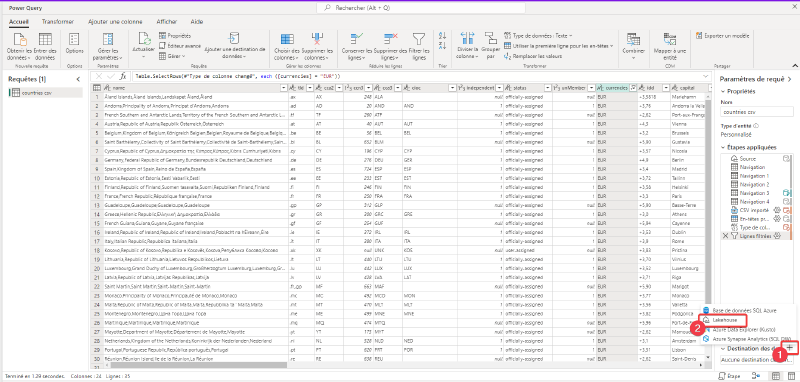The image size is (800, 382).
Task: Click the formula bar text
Action: pyautogui.click(x=235, y=76)
